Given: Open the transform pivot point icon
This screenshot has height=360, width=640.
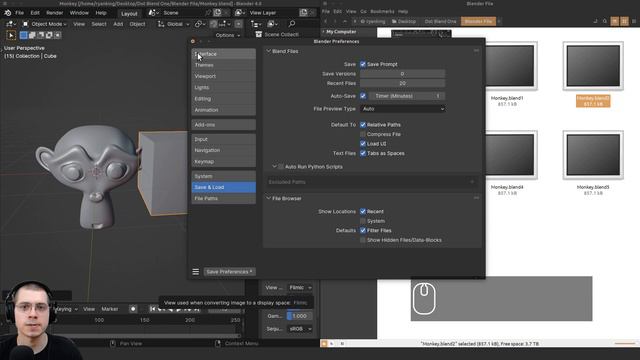Looking at the screenshot, I should tap(199, 24).
